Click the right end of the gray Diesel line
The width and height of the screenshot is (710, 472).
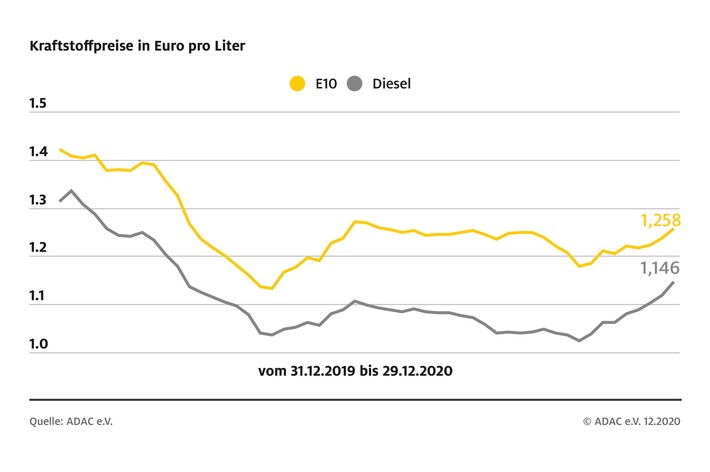(673, 282)
